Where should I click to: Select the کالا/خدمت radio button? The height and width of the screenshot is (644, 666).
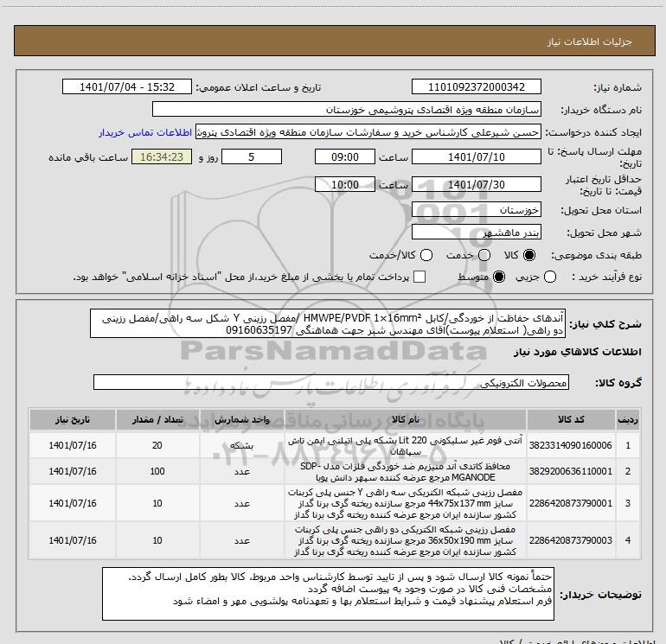pyautogui.click(x=426, y=255)
